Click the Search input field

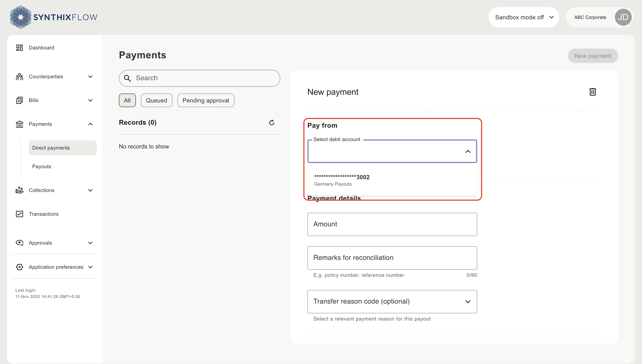[199, 78]
